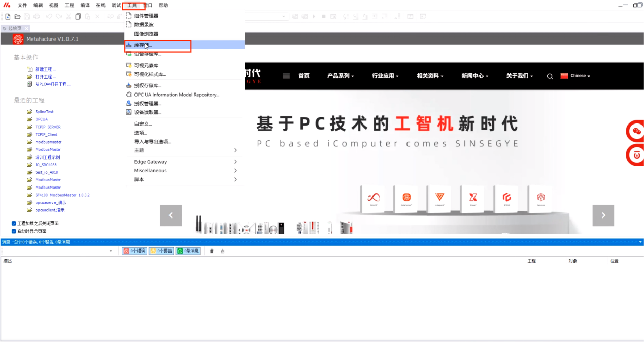This screenshot has width=644, height=342.
Task: Toggle the 0个错误 filter button
Action: (x=134, y=251)
